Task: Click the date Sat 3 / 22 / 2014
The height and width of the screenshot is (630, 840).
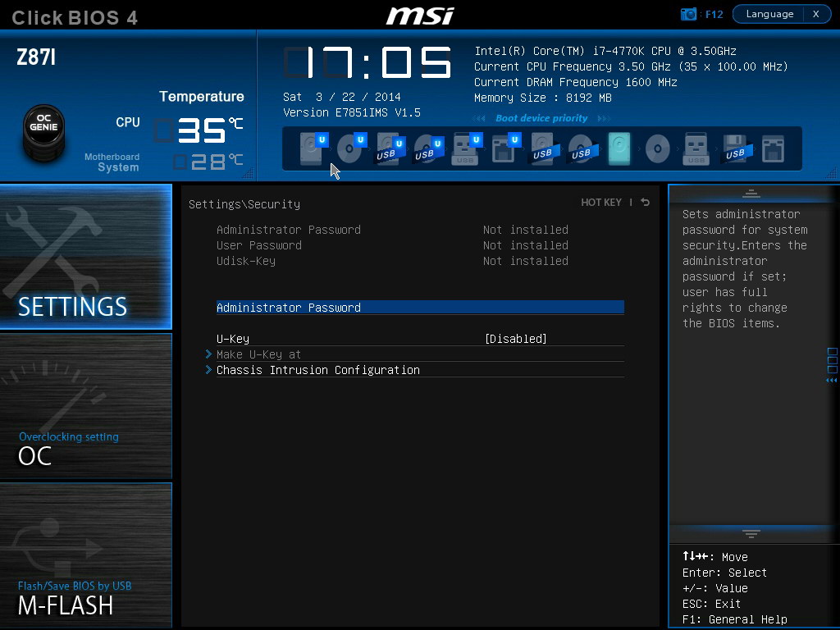Action: (342, 97)
